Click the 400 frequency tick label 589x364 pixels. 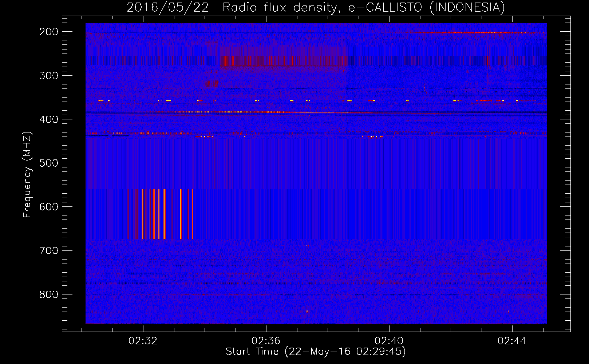49,119
